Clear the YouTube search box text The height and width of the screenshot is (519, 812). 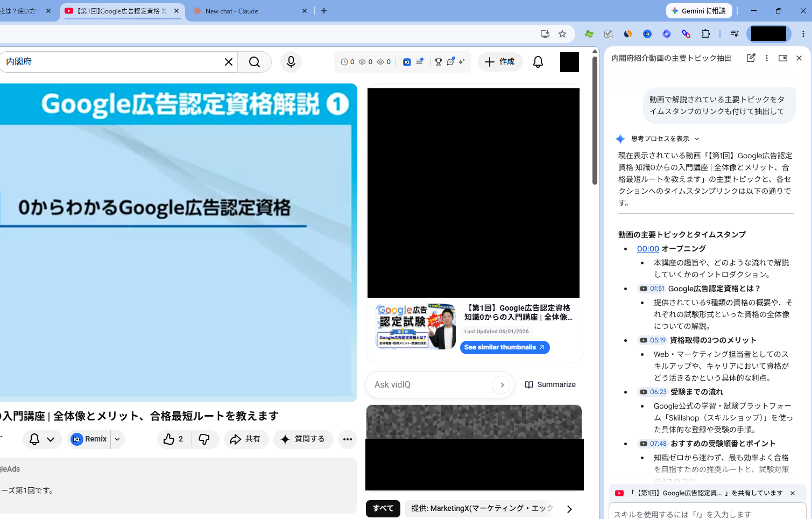[229, 62]
